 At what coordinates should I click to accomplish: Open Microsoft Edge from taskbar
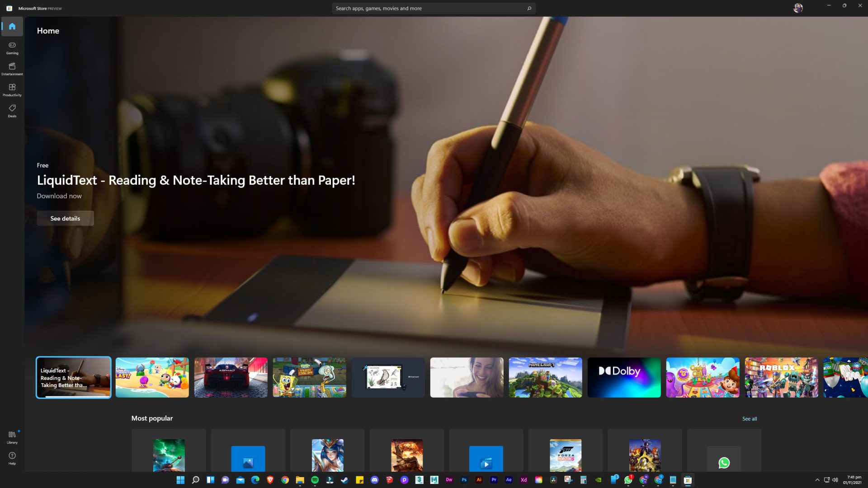(255, 480)
